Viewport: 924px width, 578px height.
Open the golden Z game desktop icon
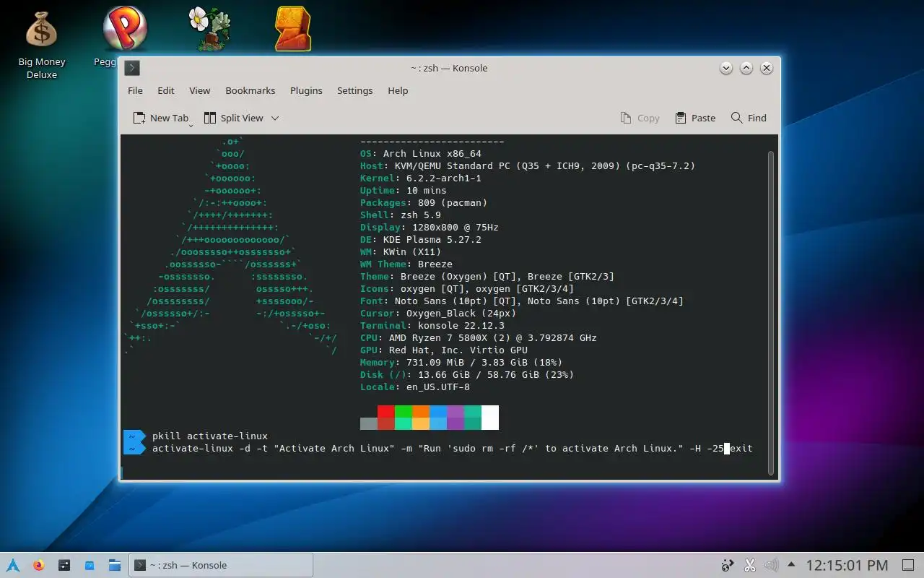coord(293,29)
